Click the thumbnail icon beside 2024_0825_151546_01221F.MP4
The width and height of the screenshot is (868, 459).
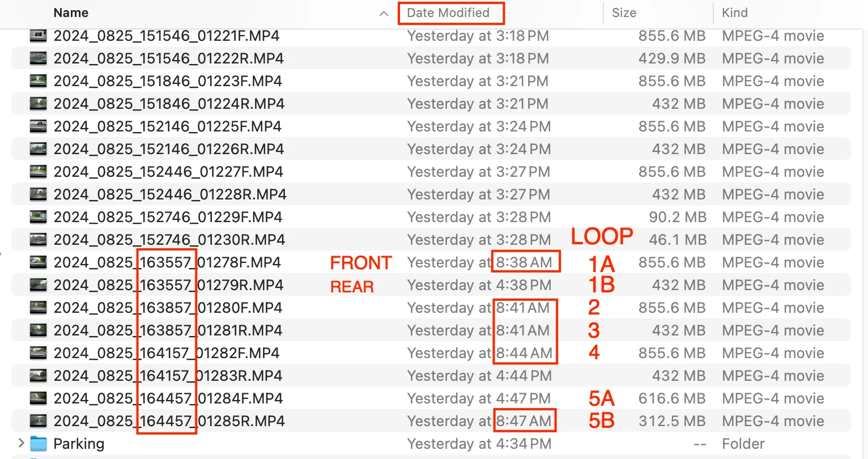(37, 36)
